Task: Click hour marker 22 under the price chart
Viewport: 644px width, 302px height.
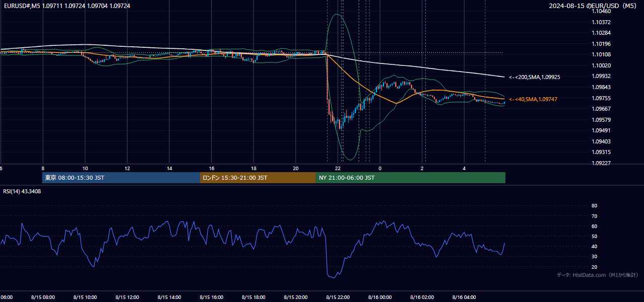Action: [338, 168]
